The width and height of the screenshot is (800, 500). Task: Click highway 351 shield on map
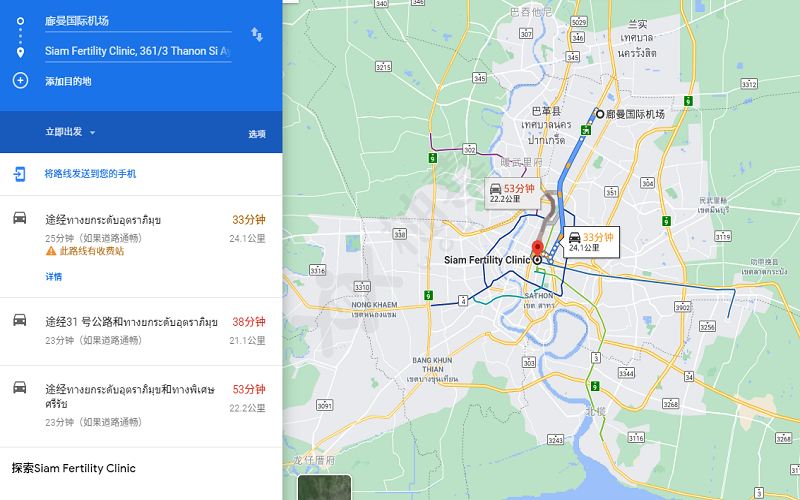611,192
